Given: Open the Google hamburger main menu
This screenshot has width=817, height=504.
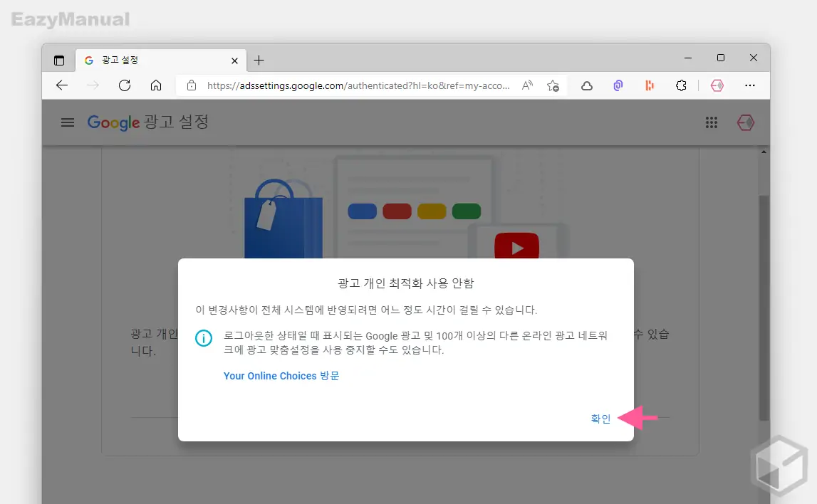Looking at the screenshot, I should [x=68, y=123].
